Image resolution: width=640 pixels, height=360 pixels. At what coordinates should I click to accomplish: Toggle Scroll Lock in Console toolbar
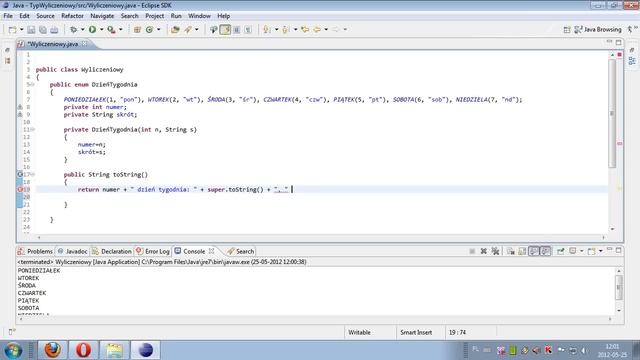[522, 251]
